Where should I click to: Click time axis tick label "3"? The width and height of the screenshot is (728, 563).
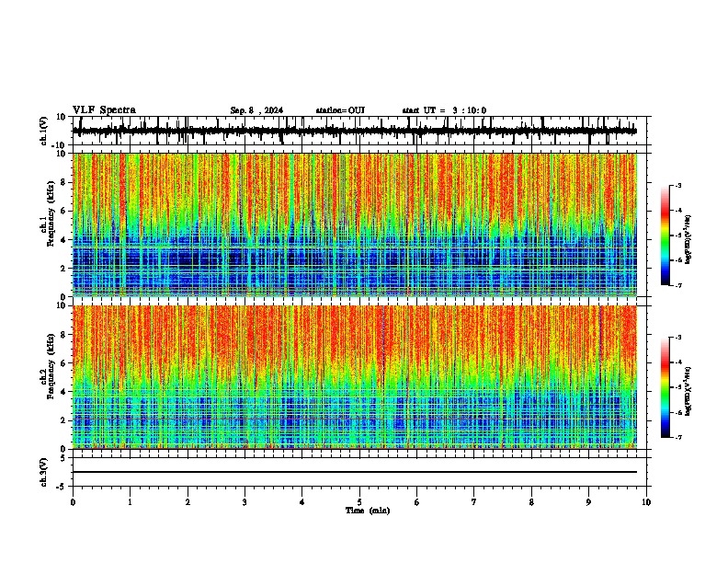245,502
